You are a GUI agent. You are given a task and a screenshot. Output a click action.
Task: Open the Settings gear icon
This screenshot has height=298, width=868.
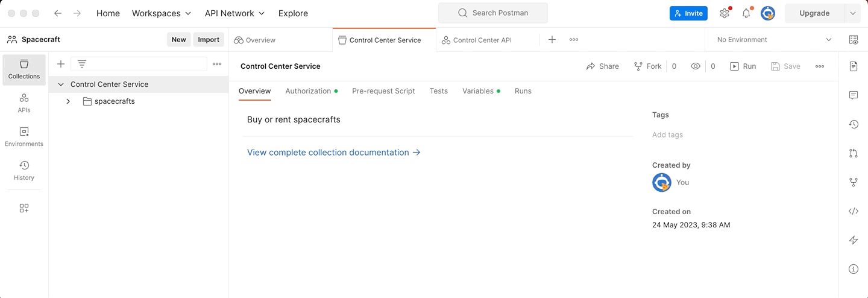(x=725, y=13)
